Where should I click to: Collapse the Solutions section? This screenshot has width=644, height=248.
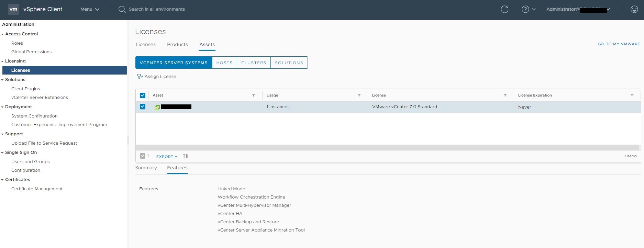click(2, 80)
